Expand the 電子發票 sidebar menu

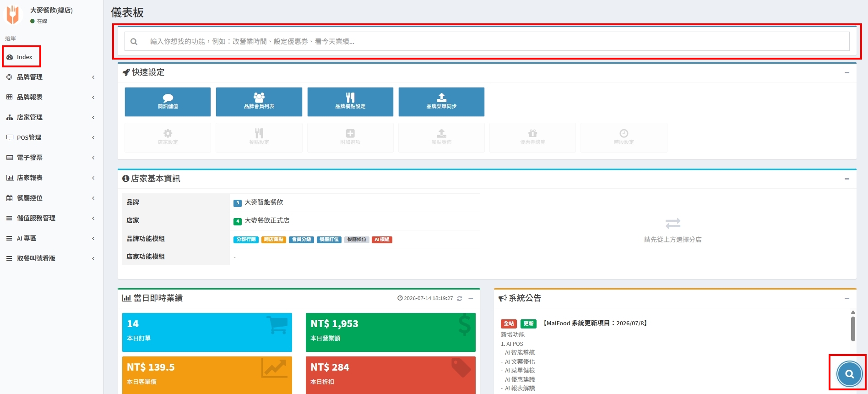tap(51, 158)
